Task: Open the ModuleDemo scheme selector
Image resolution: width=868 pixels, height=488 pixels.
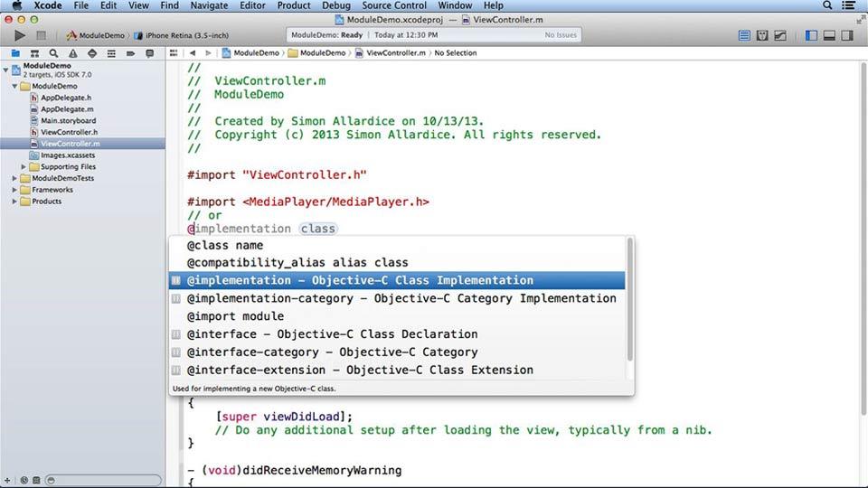Action: (95, 35)
